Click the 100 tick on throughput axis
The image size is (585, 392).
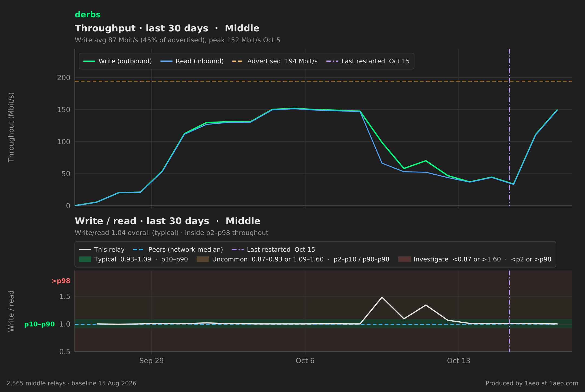pos(64,142)
